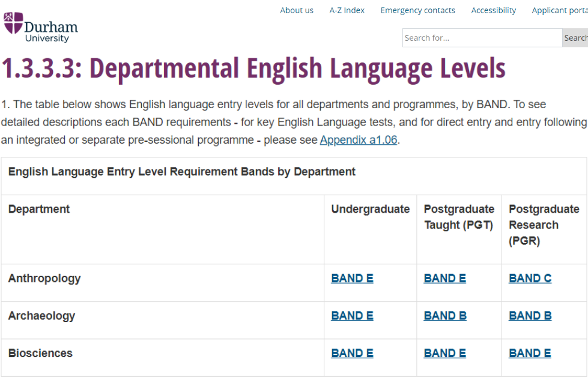This screenshot has width=588, height=378.
Task: Open the About us page
Action: 297,10
